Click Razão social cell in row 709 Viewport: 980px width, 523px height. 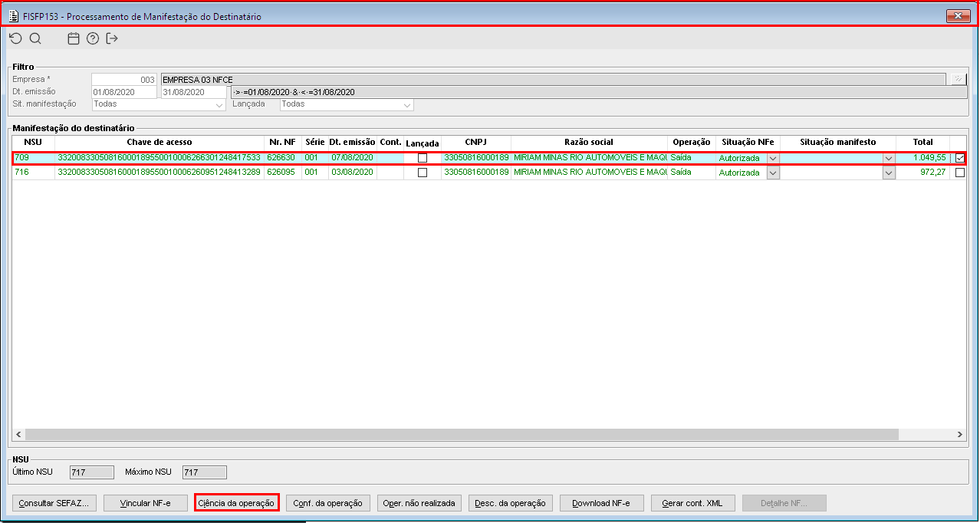tap(589, 158)
